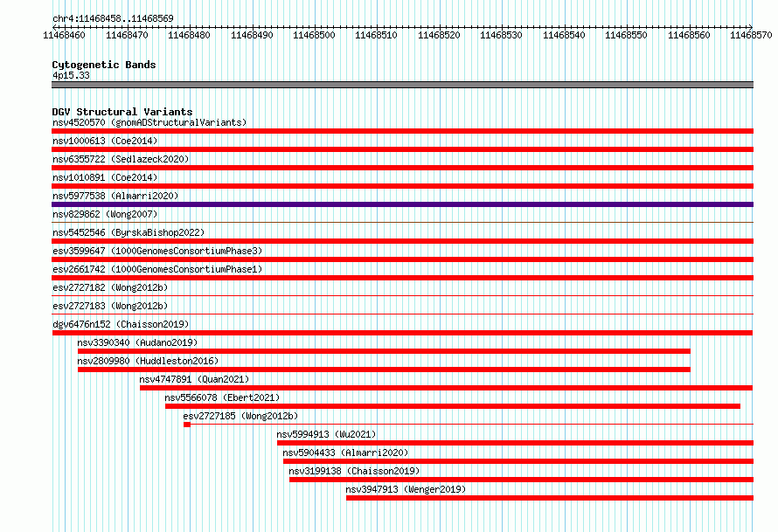
Task: Click the purple bar under nsv5977538
Action: point(402,204)
